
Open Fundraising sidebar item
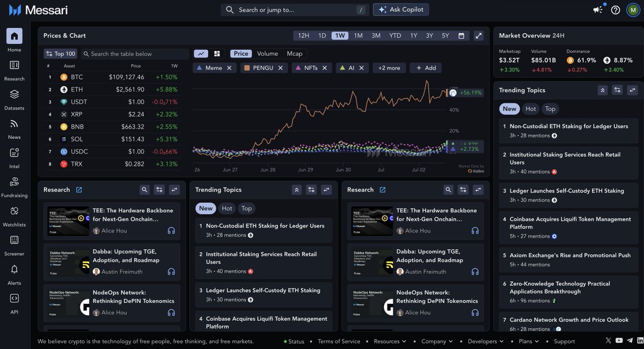(14, 187)
